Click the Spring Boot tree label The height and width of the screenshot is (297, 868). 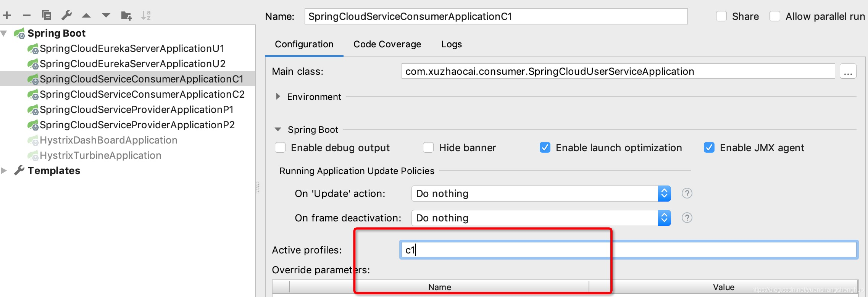coord(56,33)
